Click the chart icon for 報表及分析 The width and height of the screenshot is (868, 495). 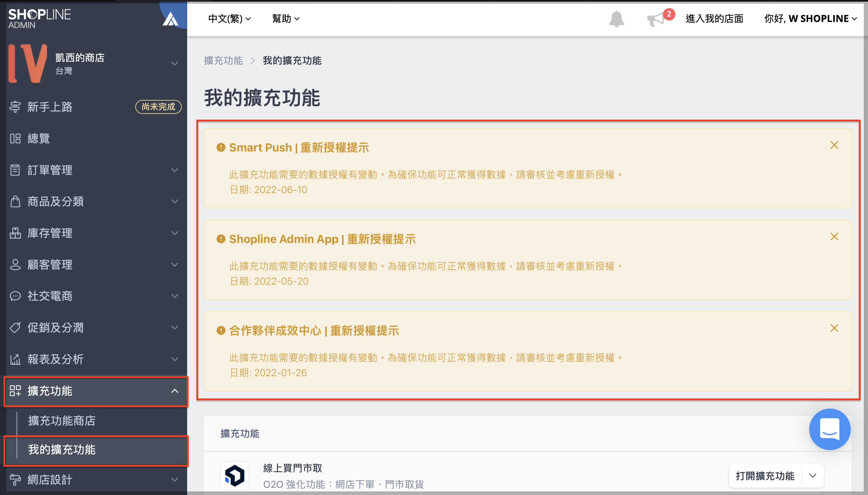tap(15, 359)
